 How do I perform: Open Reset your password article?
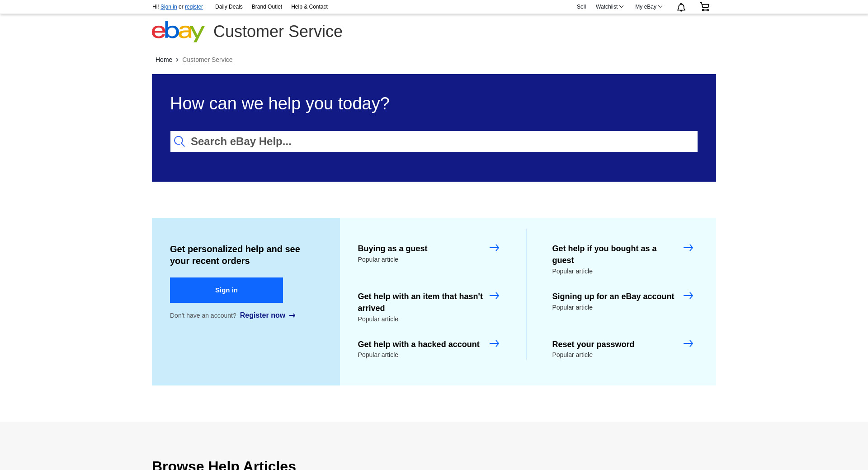coord(593,344)
